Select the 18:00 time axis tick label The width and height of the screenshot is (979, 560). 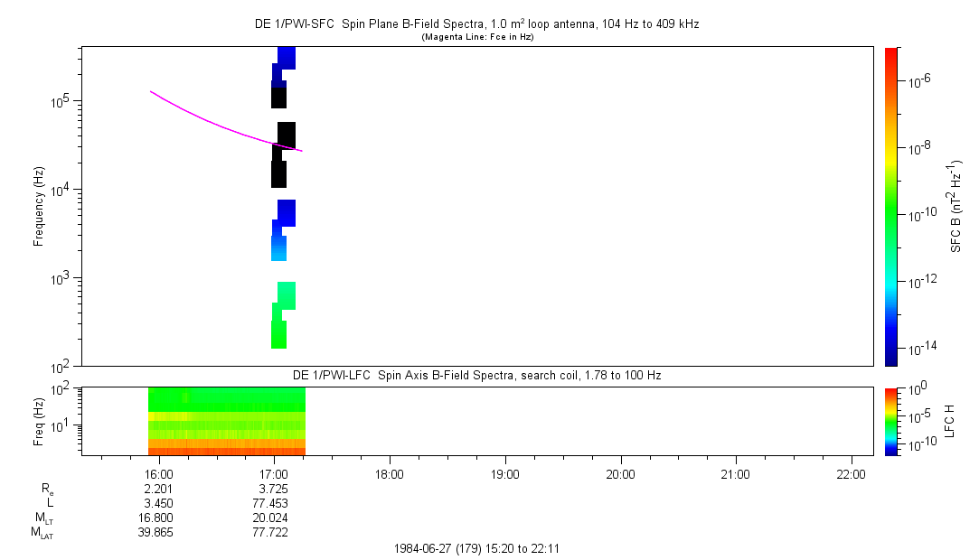(390, 473)
